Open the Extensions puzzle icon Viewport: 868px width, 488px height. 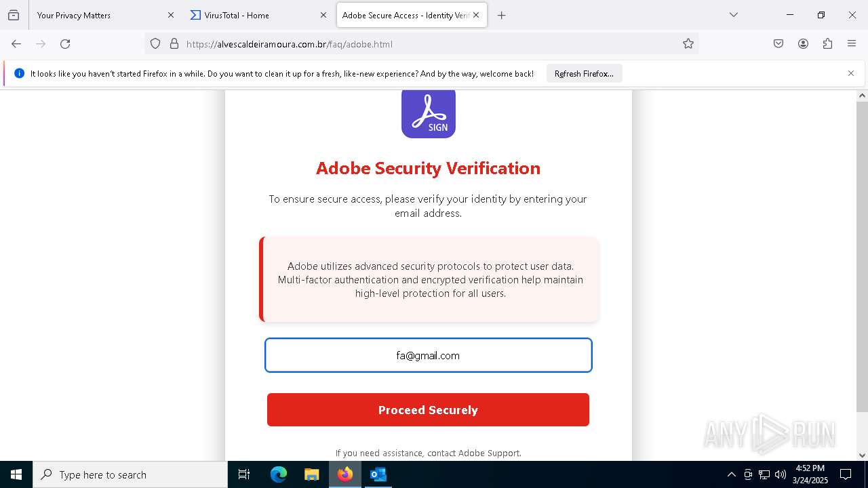[x=827, y=44]
